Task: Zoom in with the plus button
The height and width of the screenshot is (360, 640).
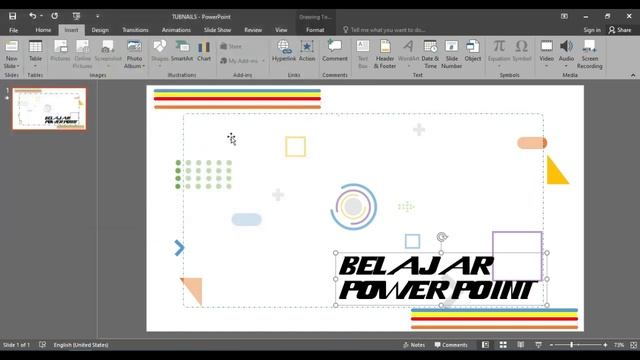Action: point(605,345)
